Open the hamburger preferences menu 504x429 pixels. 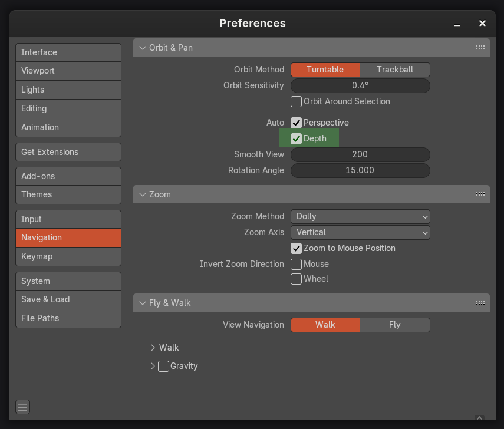(22, 407)
